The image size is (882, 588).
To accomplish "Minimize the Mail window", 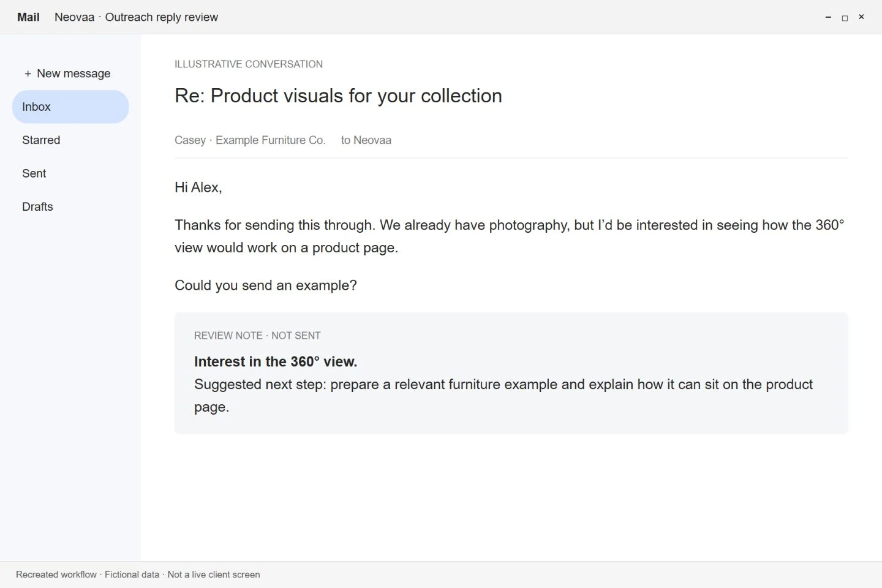I will click(x=828, y=17).
